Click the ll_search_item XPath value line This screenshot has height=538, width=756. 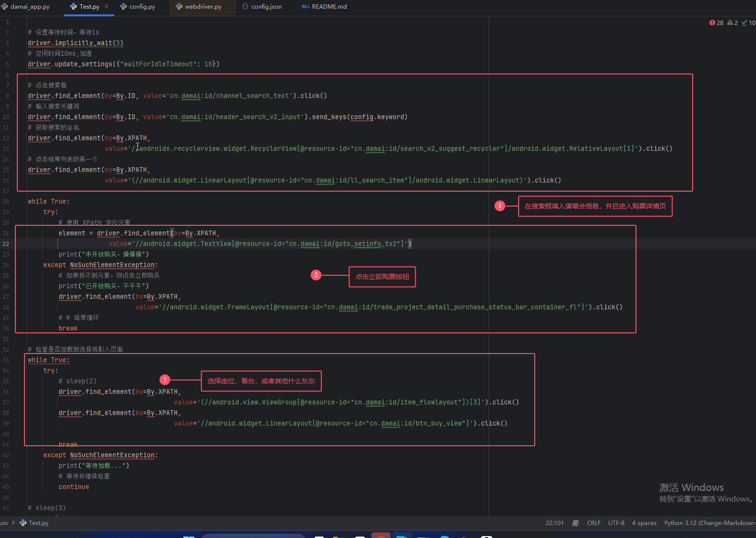pos(333,180)
